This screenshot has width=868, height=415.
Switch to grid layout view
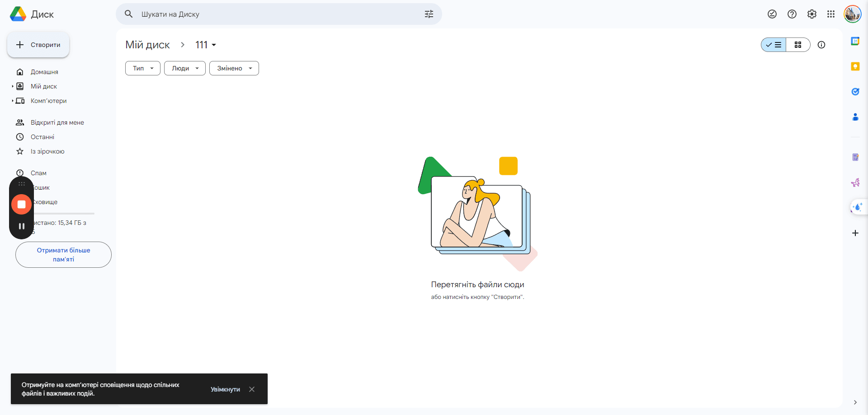coord(798,45)
